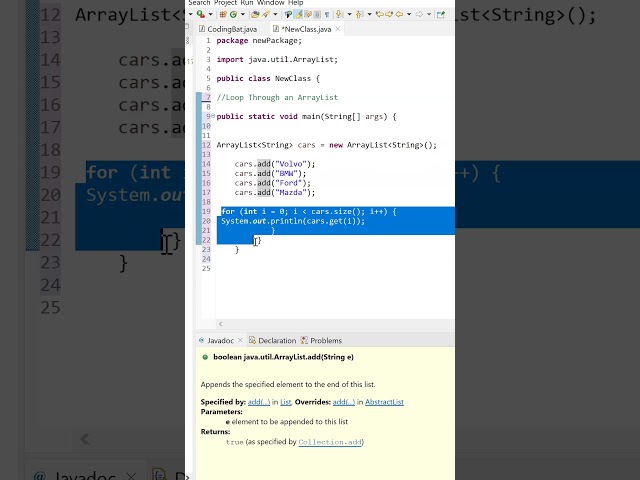Click the 'public class NewClass {' line

[268, 78]
